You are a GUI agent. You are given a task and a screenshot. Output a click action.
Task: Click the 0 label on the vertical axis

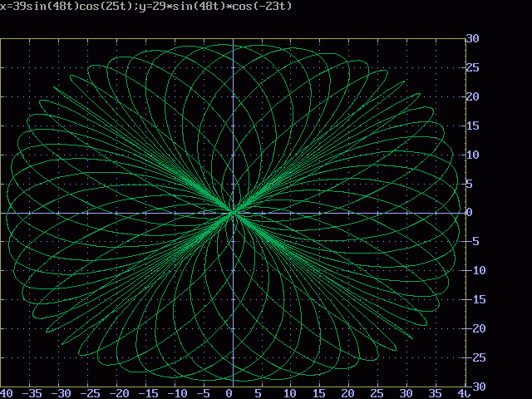click(x=469, y=213)
